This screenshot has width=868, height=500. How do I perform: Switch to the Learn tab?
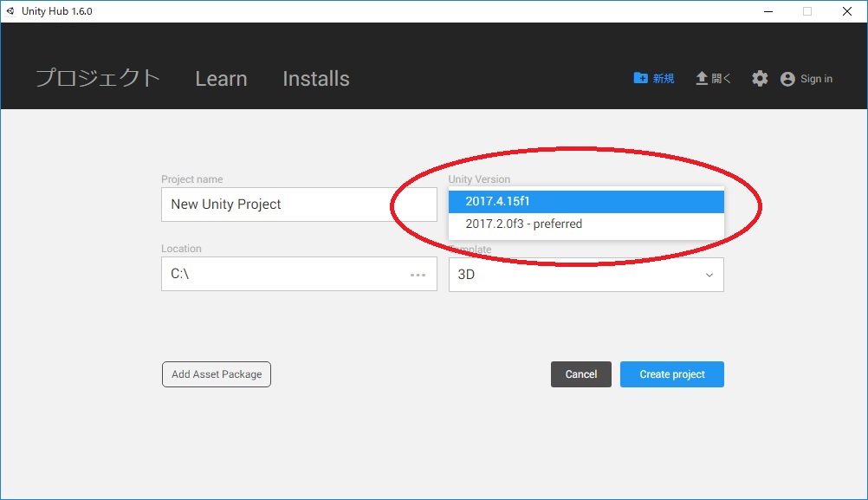pyautogui.click(x=221, y=79)
